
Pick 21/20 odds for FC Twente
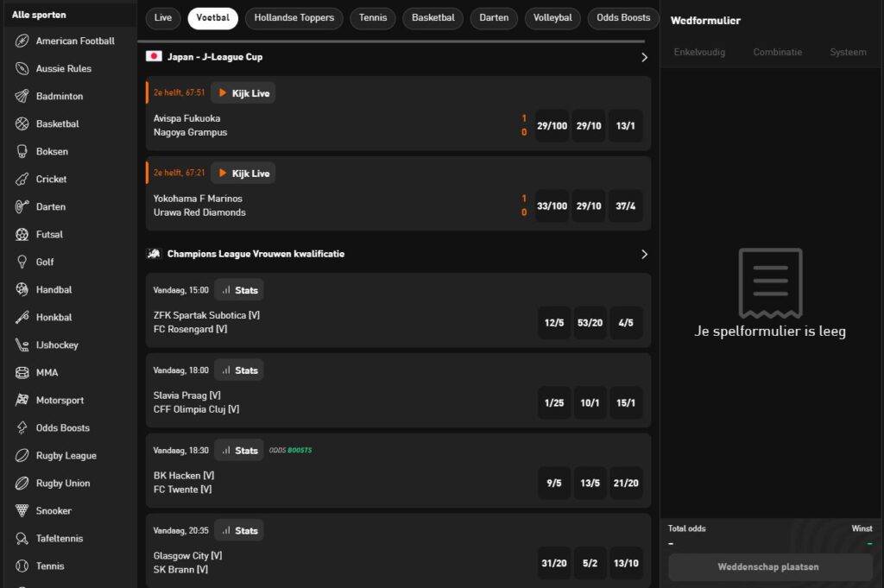point(626,483)
